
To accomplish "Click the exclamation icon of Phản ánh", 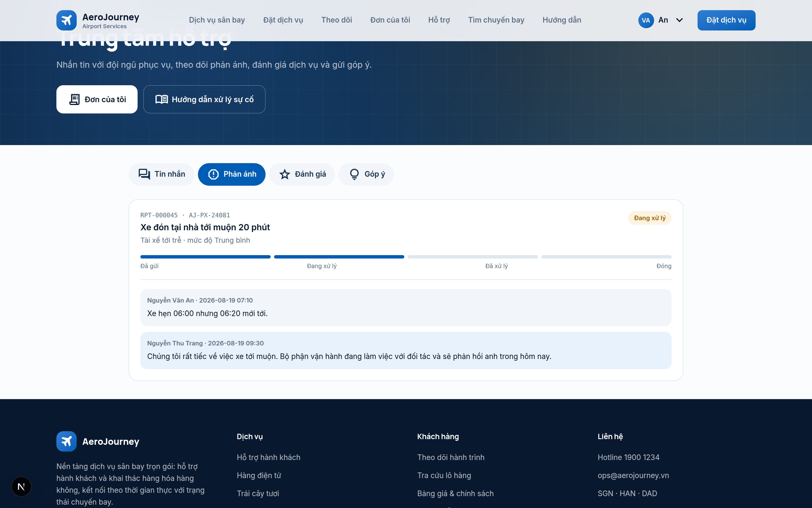I will 213,174.
